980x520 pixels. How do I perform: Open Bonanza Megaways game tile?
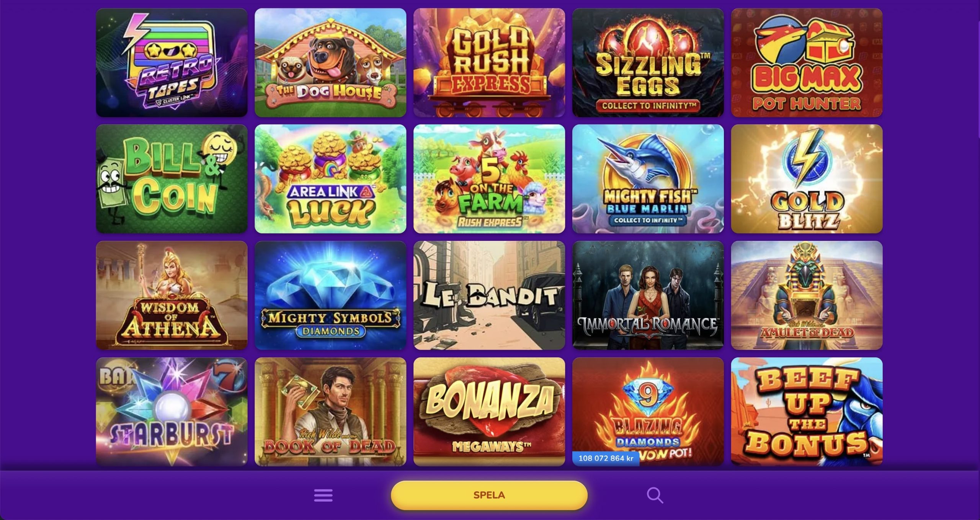click(x=489, y=412)
